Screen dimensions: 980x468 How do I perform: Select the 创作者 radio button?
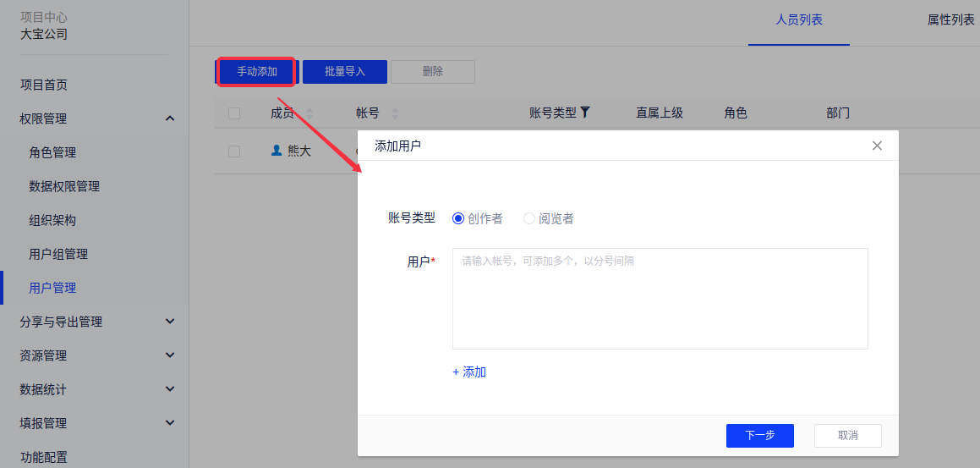[x=458, y=218]
